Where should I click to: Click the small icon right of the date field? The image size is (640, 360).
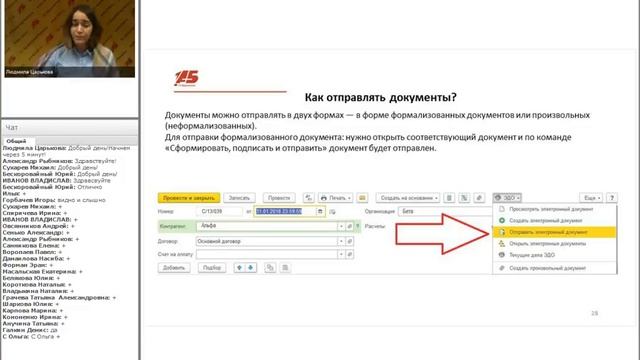coord(332,211)
